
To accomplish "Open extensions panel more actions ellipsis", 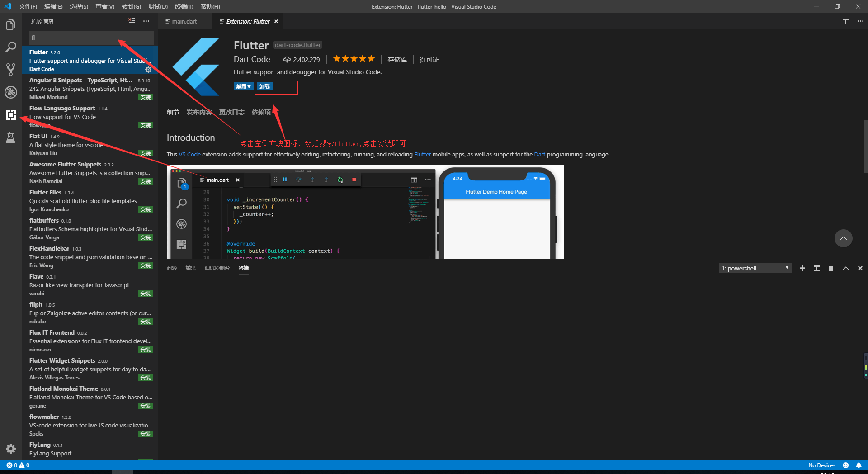I will 146,21.
